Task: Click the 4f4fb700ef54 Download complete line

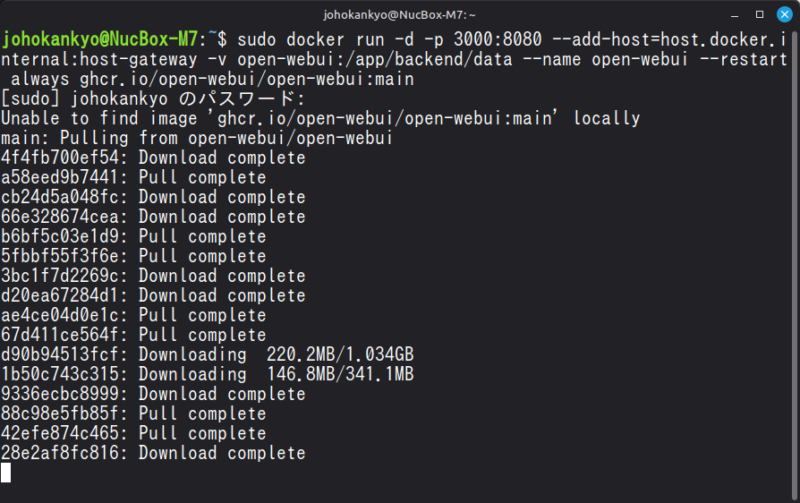Action: click(153, 158)
